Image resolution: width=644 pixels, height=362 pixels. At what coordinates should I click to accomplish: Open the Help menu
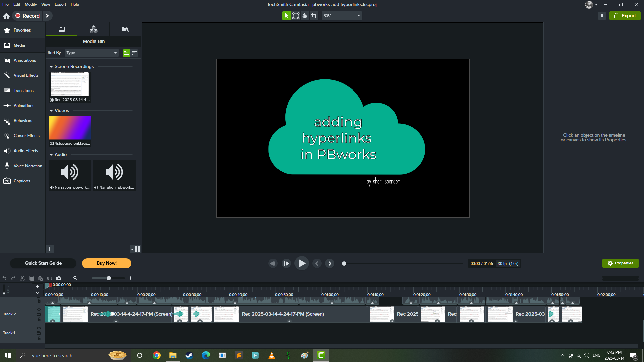[x=75, y=4]
